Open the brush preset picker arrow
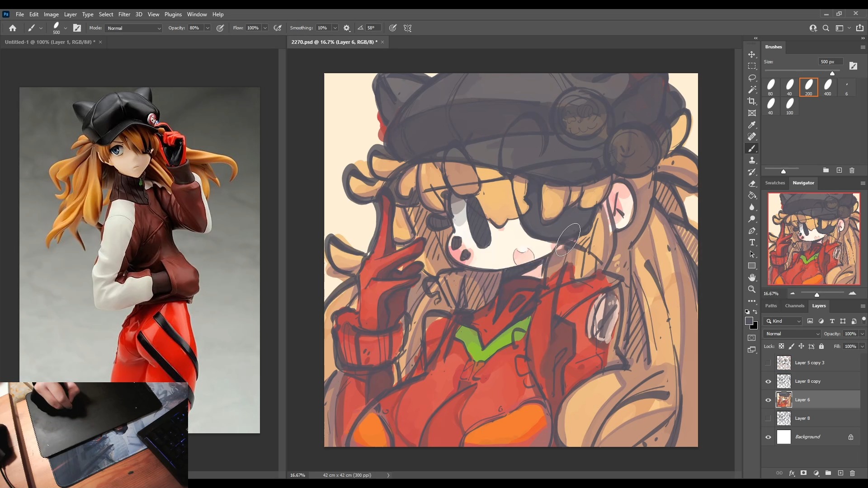Image resolution: width=868 pixels, height=488 pixels. click(66, 28)
